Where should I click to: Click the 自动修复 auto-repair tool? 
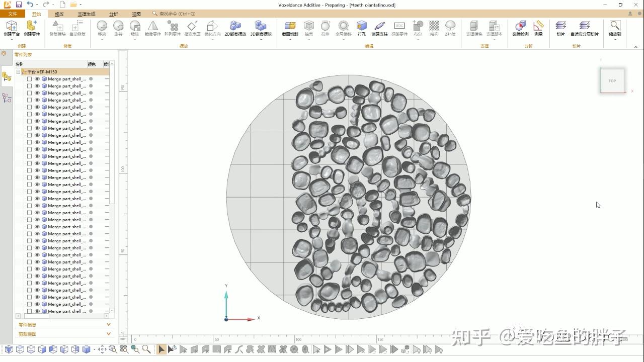(76, 28)
